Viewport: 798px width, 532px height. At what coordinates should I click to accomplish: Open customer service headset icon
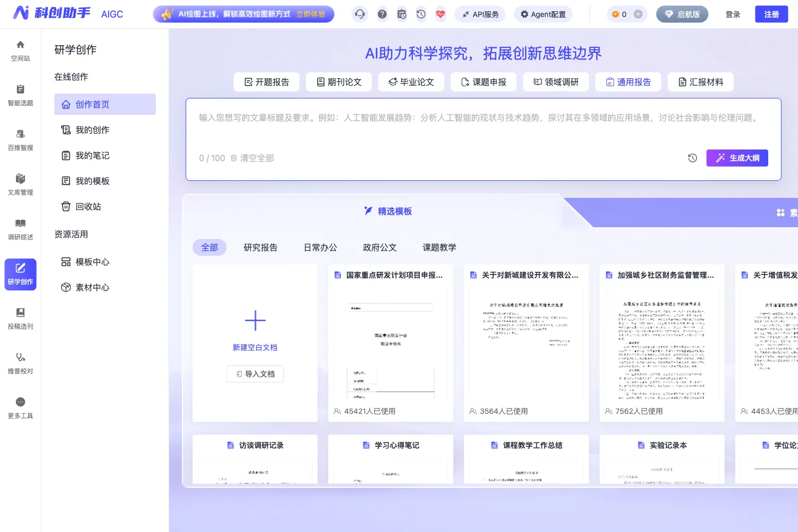pos(360,14)
